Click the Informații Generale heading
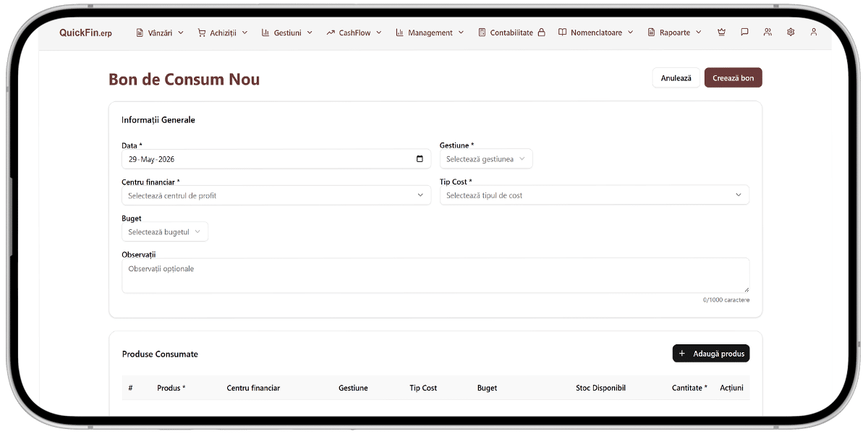Screen dimensions: 868x434 coord(158,120)
